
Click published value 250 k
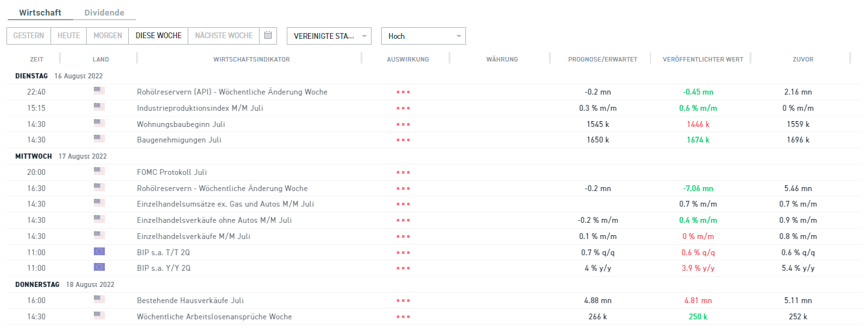(698, 317)
